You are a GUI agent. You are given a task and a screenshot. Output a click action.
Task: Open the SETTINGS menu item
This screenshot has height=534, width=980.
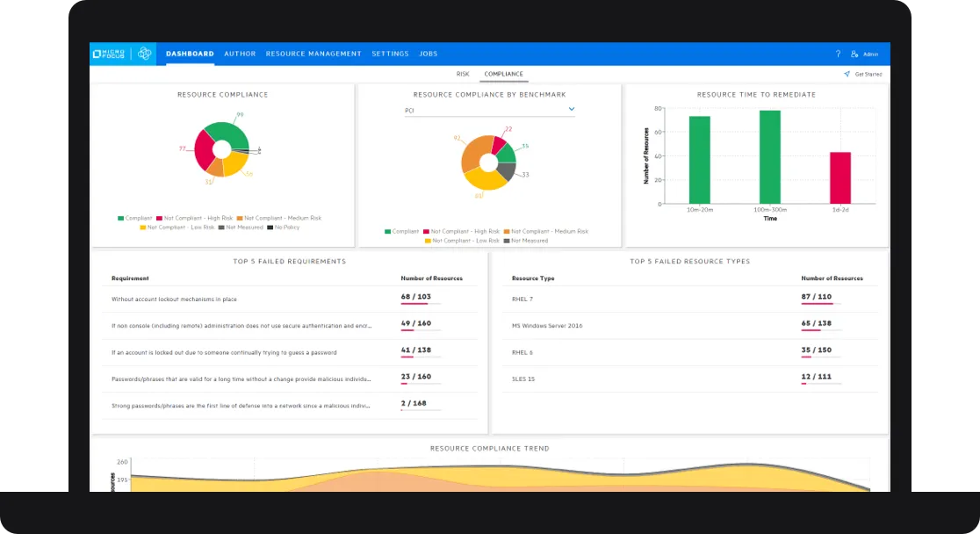pos(390,54)
